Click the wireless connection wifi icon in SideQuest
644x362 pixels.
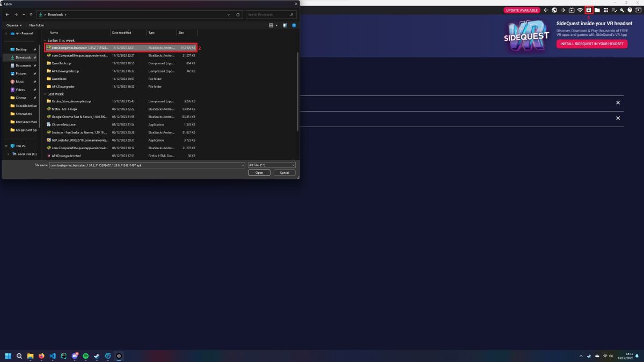(580, 10)
